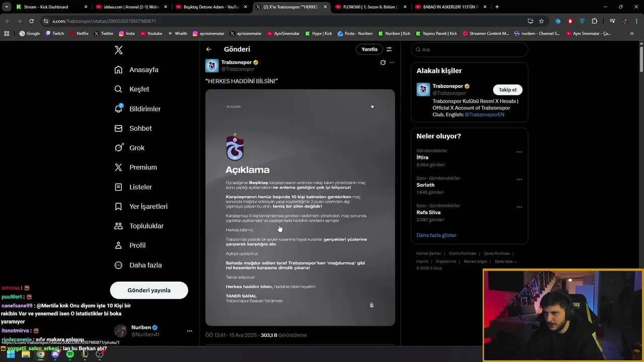Open Nuriben account switcher menu
This screenshot has width=644, height=362.
click(x=190, y=331)
